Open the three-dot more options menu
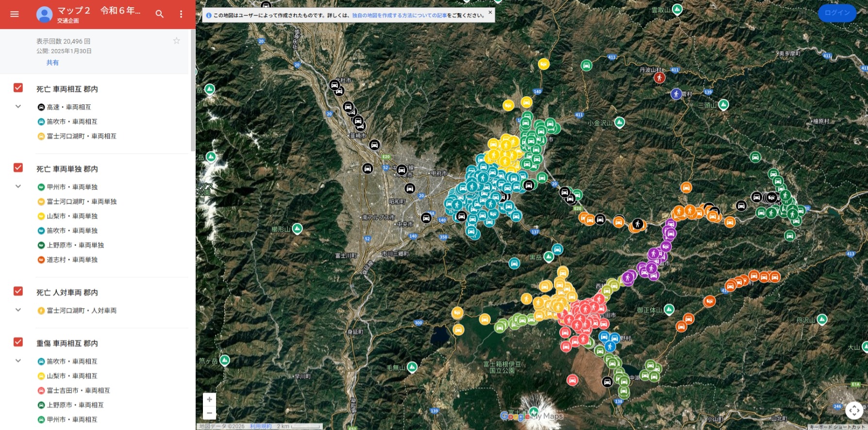 181,14
